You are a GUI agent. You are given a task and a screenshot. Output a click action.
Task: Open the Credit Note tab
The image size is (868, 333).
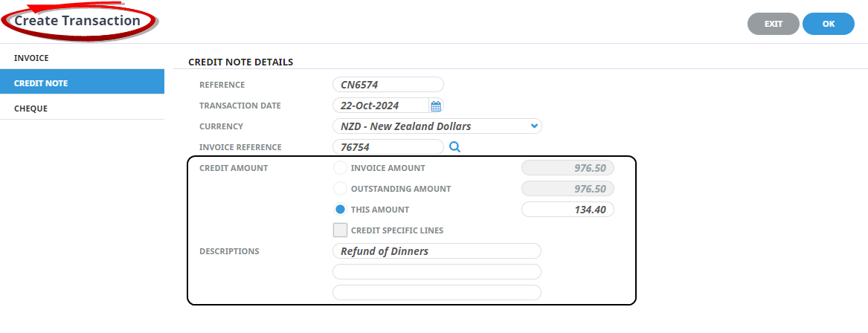(82, 83)
